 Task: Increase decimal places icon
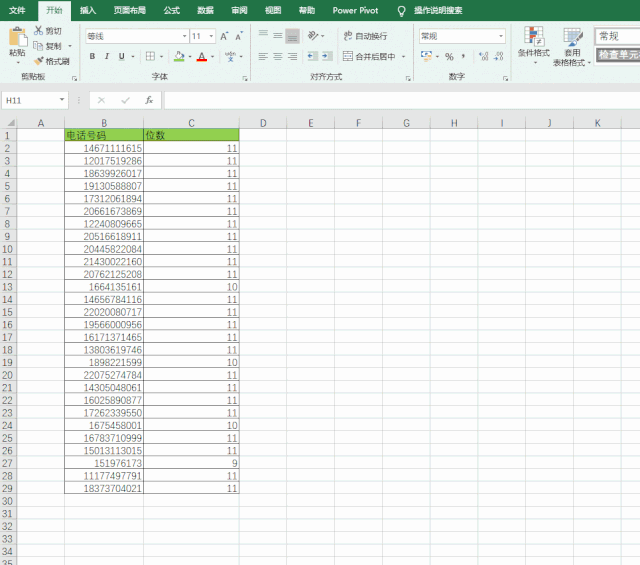coord(484,56)
